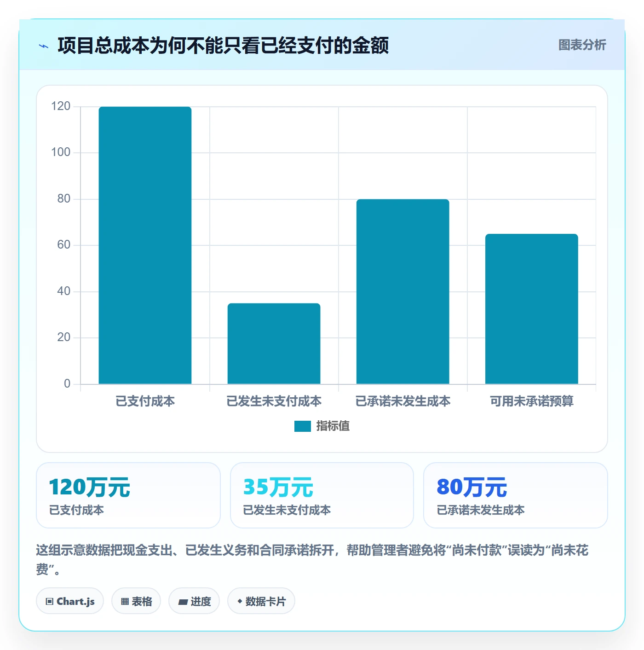644x650 pixels.
Task: Click the 已发生未支付成本 x-axis label
Action: pos(274,401)
